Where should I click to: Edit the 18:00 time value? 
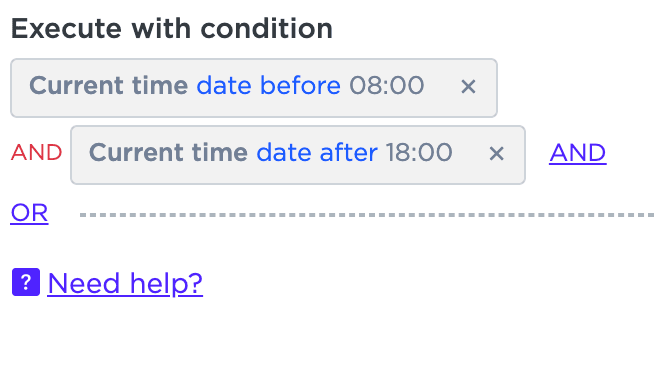pyautogui.click(x=419, y=153)
